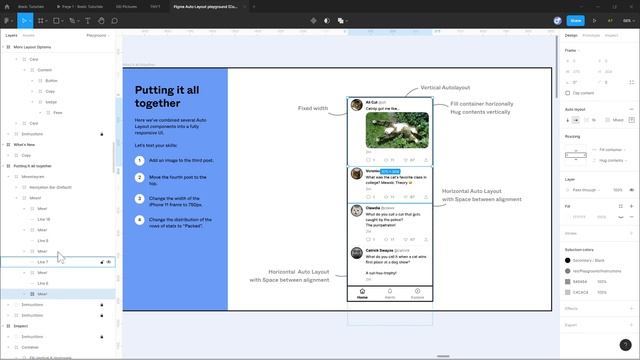Collapse the More Layout Options section
The image size is (640, 360).
click(x=3, y=47)
